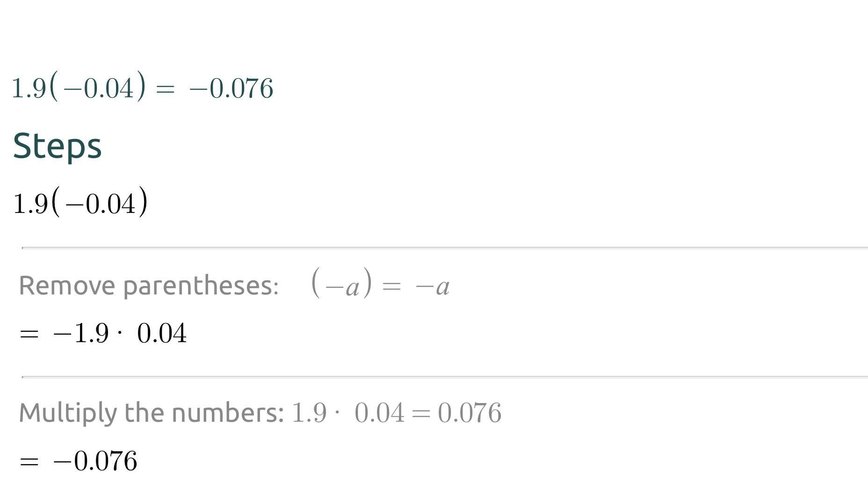Click the −a on the right of the rule

(433, 286)
